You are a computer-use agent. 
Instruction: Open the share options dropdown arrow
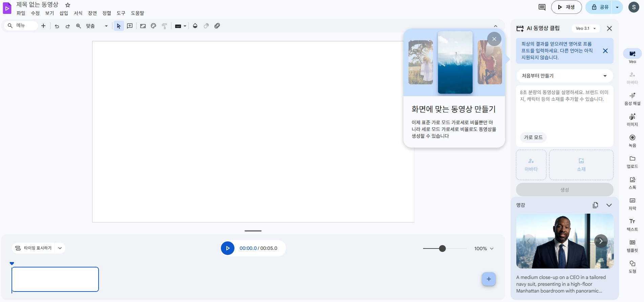click(x=617, y=7)
